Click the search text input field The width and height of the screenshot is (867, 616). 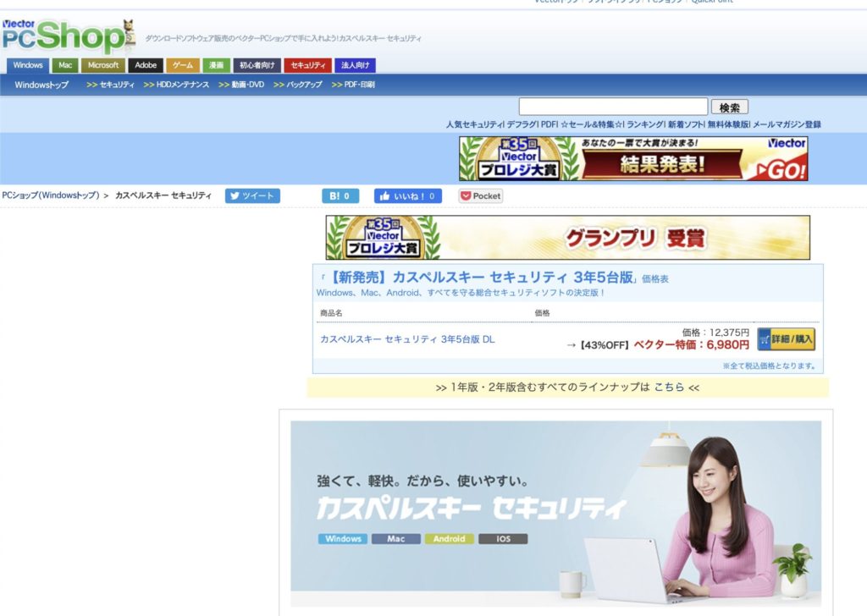(x=613, y=107)
